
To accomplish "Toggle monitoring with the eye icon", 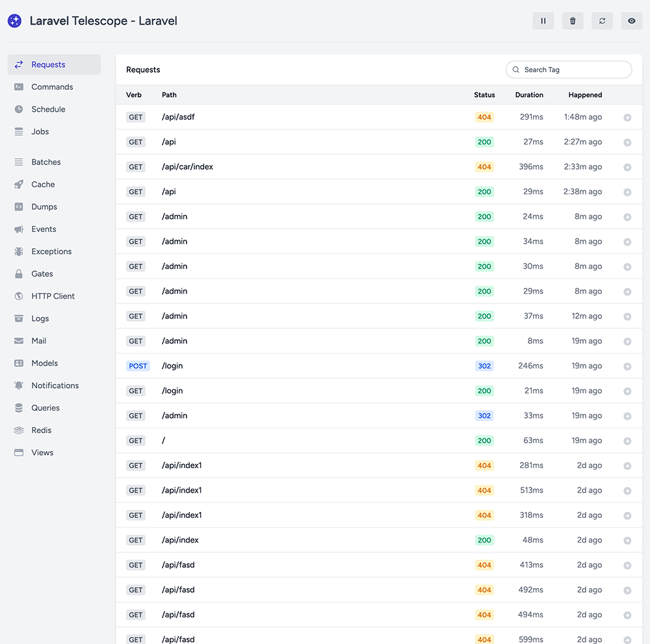I will pos(631,21).
